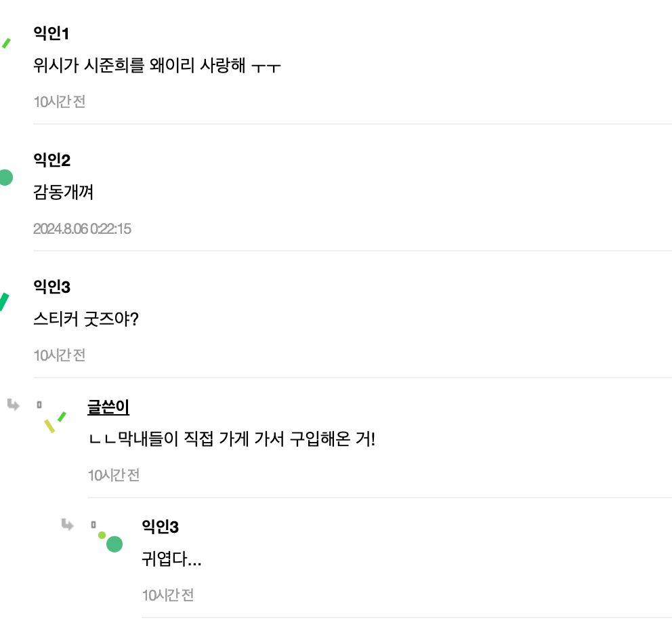Click the 10시간 전 timestamp under 글쓴이 reply
This screenshot has height=625, width=672.
(113, 475)
